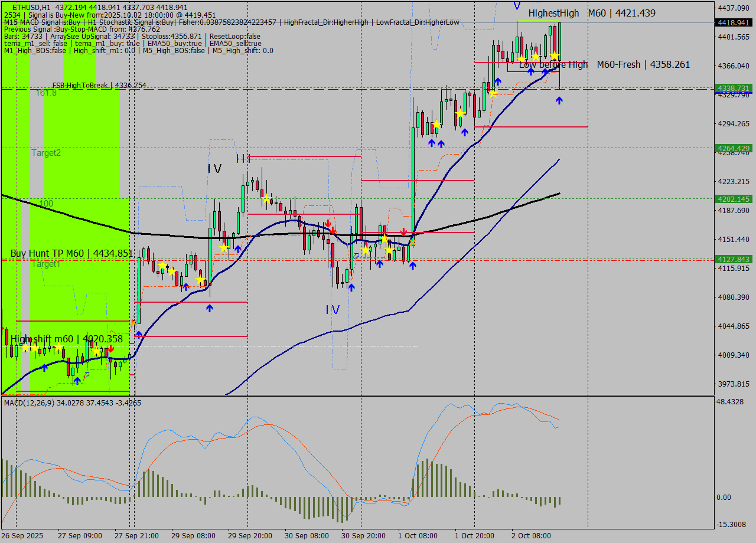Select the blue wave III label
Image resolution: width=756 pixels, height=543 pixels.
point(243,158)
